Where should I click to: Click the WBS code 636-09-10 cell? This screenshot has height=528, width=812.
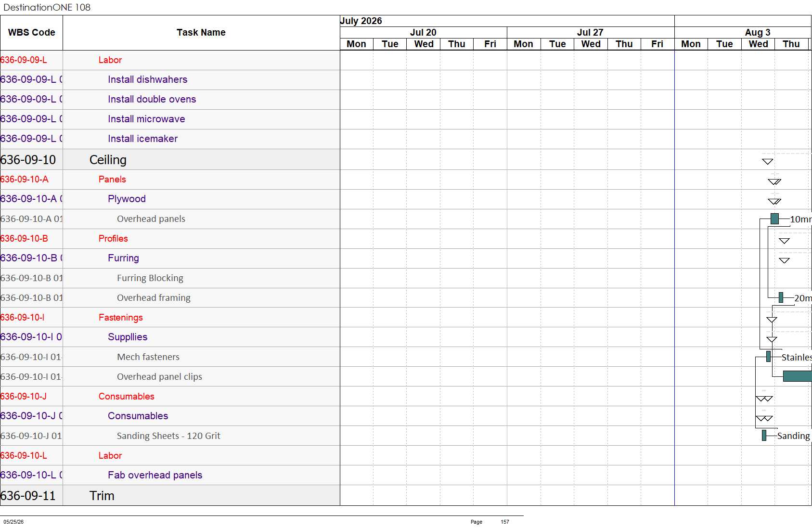click(31, 160)
